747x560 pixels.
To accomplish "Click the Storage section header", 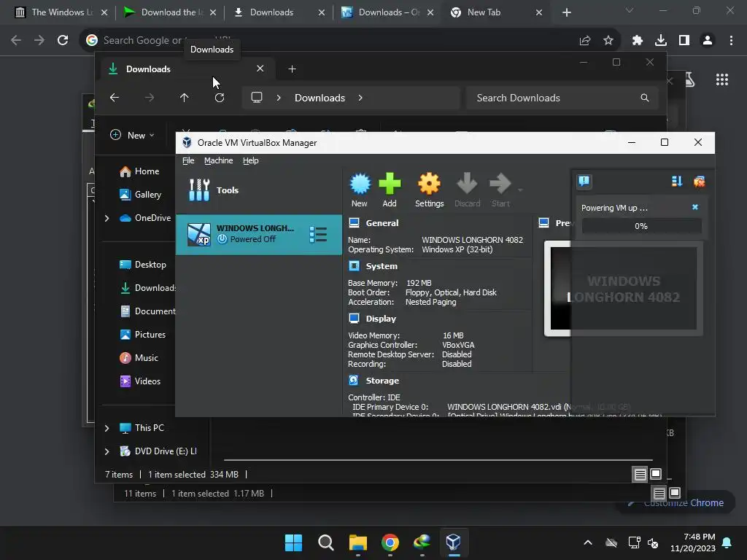I will (x=382, y=381).
